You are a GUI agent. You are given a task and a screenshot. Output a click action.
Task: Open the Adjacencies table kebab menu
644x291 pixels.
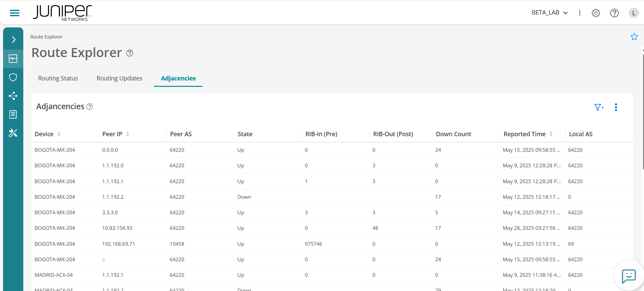(616, 107)
